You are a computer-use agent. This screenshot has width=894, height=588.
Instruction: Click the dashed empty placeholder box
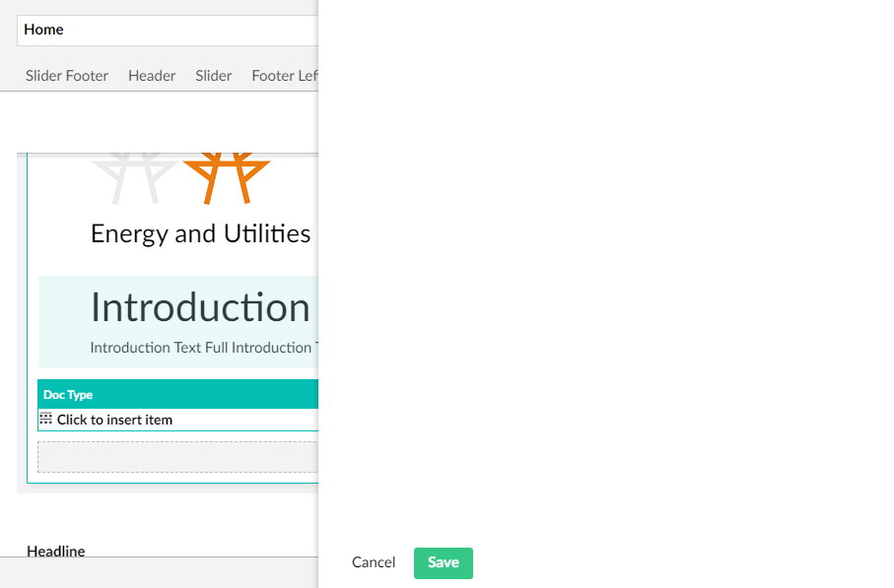point(177,457)
